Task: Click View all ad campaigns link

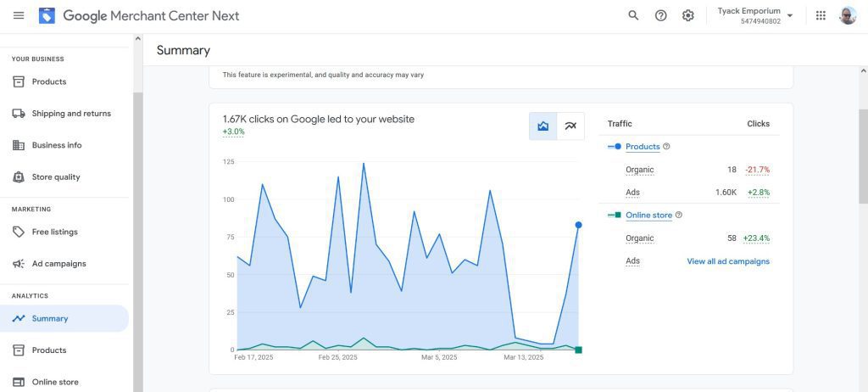Action: coord(727,261)
